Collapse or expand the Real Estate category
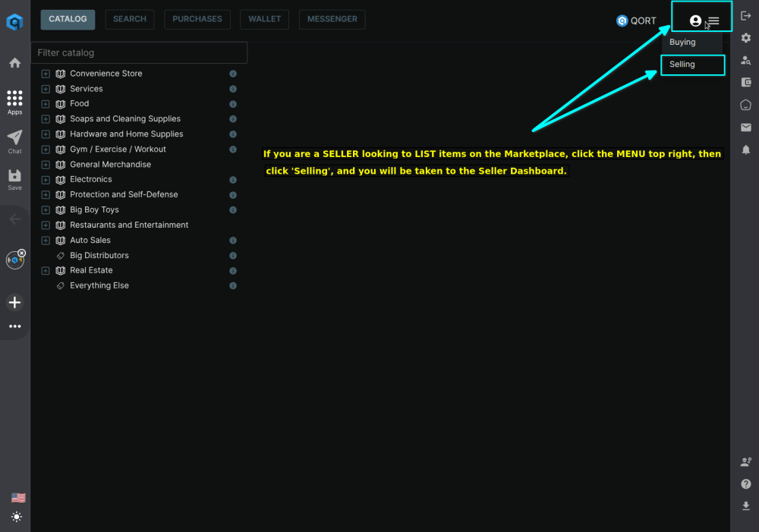759x532 pixels. coord(46,270)
